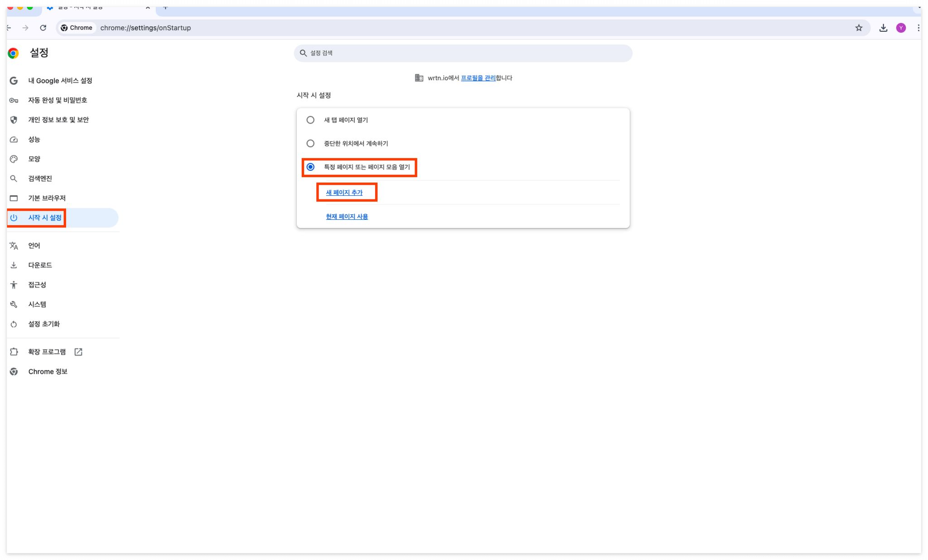
Task: Select the 새 탭 페이지 열기 radio
Action: (310, 120)
